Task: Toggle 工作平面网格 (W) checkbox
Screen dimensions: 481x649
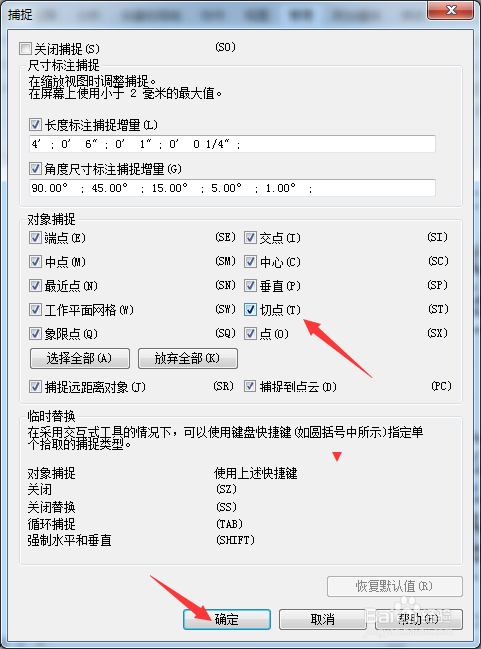Action: coord(35,310)
